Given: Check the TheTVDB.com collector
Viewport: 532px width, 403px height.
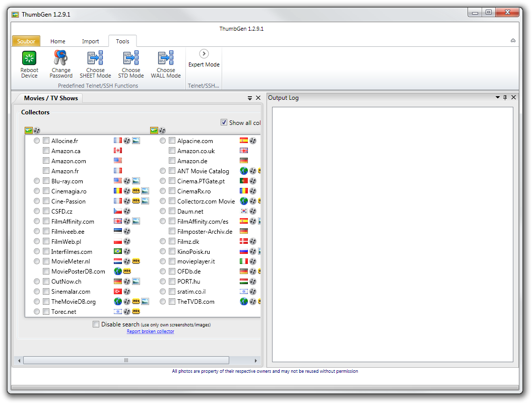Looking at the screenshot, I should pyautogui.click(x=172, y=301).
